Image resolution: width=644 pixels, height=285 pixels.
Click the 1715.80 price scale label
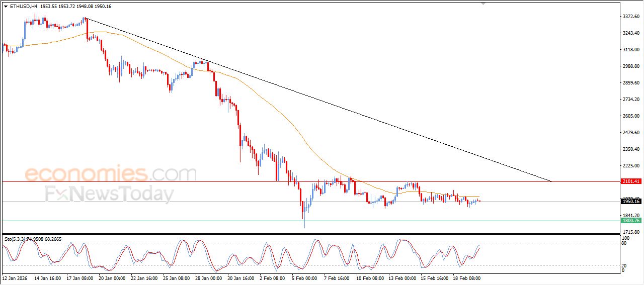click(x=631, y=231)
